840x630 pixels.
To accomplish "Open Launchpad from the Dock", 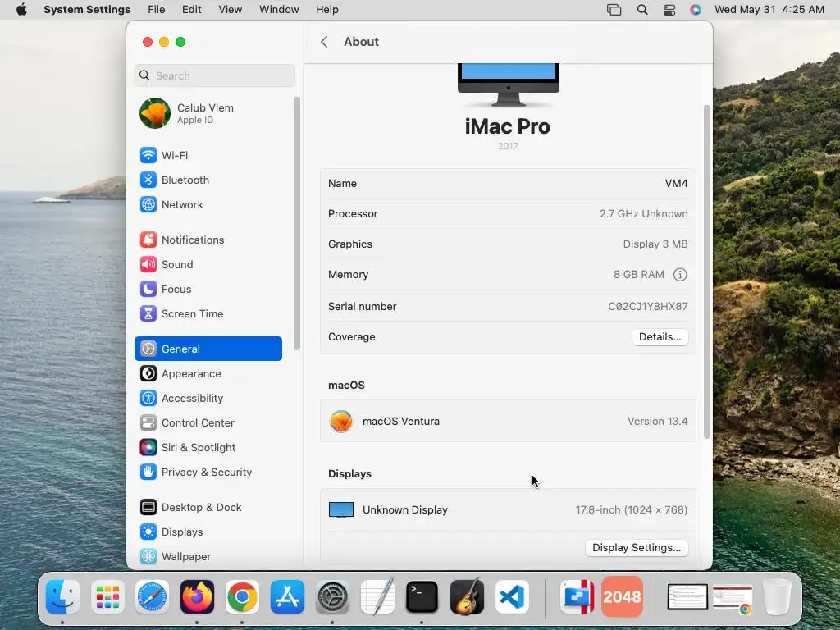I will pyautogui.click(x=107, y=597).
